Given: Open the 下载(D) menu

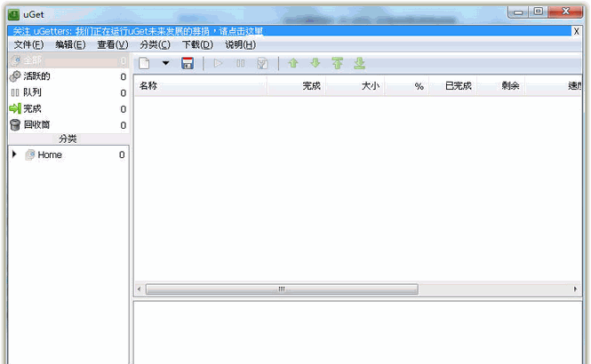Looking at the screenshot, I should (197, 44).
